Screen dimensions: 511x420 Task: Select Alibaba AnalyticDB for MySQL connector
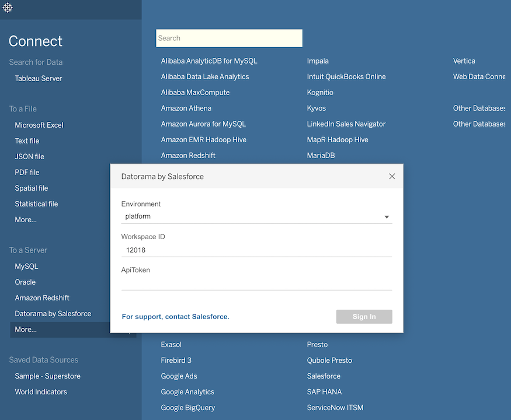(x=209, y=61)
